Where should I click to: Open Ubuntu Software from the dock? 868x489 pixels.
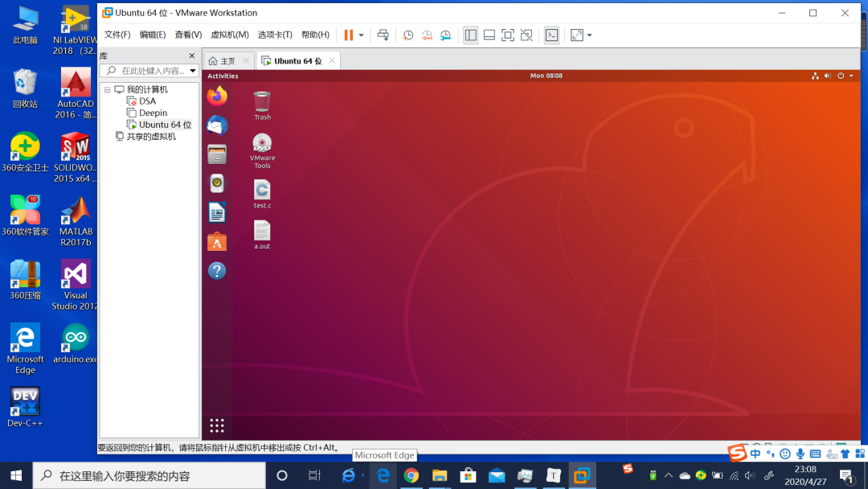coord(217,242)
